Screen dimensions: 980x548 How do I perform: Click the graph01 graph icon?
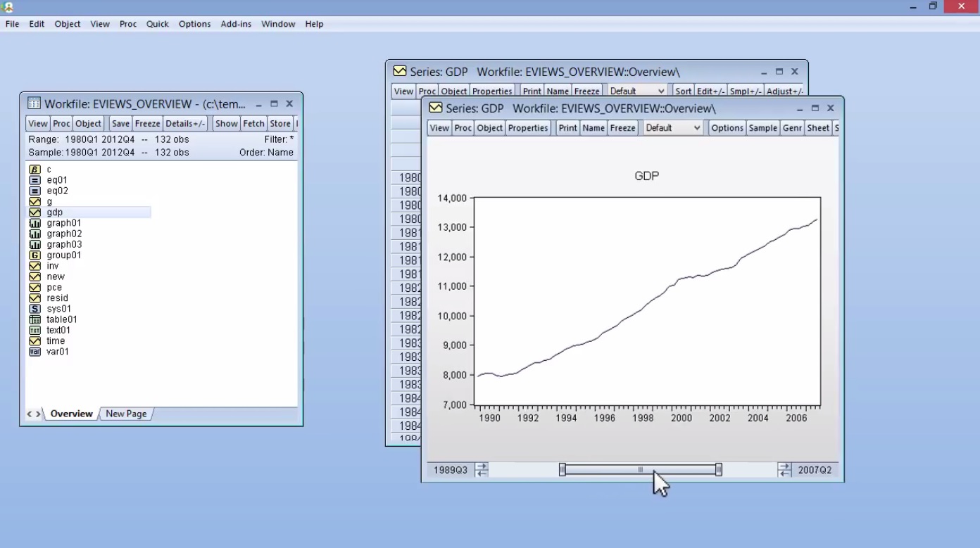click(x=34, y=223)
